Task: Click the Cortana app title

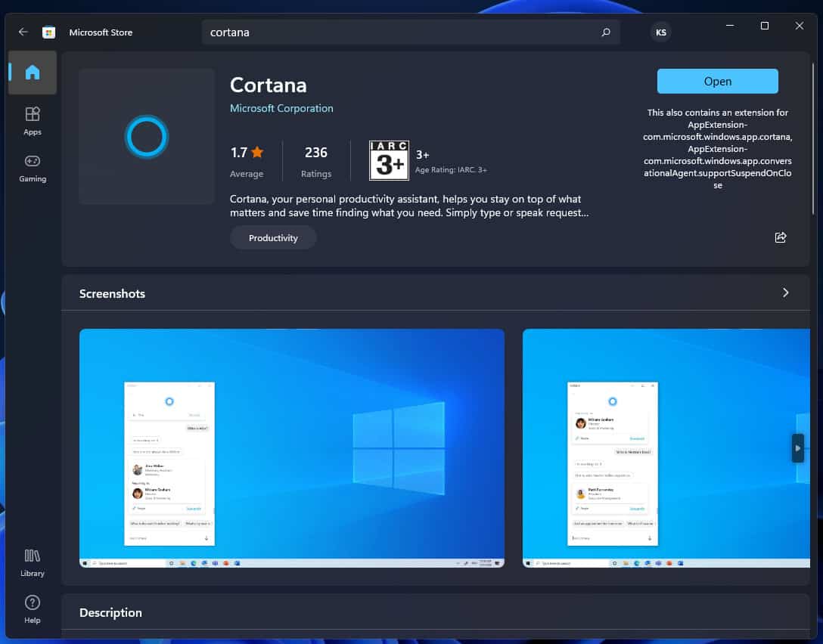Action: [269, 85]
